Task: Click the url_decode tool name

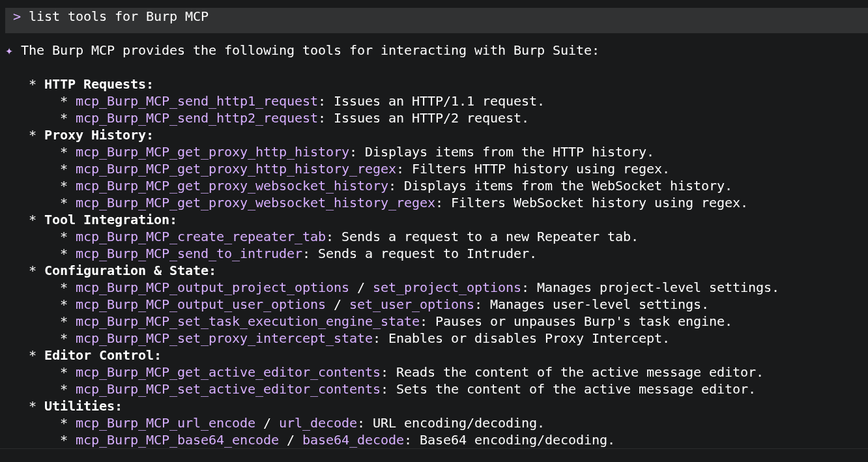Action: pos(318,424)
